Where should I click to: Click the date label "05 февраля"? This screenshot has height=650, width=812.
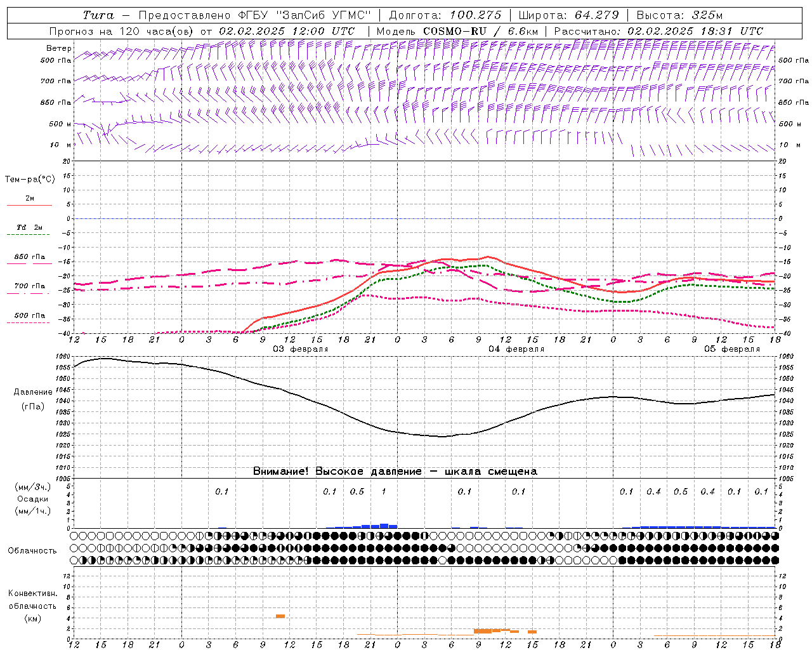pyautogui.click(x=732, y=349)
